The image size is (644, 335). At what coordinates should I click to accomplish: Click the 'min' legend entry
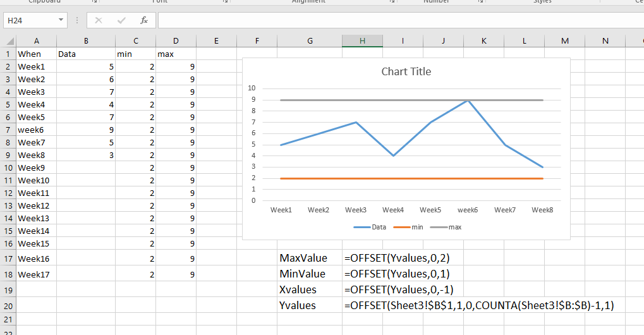408,227
